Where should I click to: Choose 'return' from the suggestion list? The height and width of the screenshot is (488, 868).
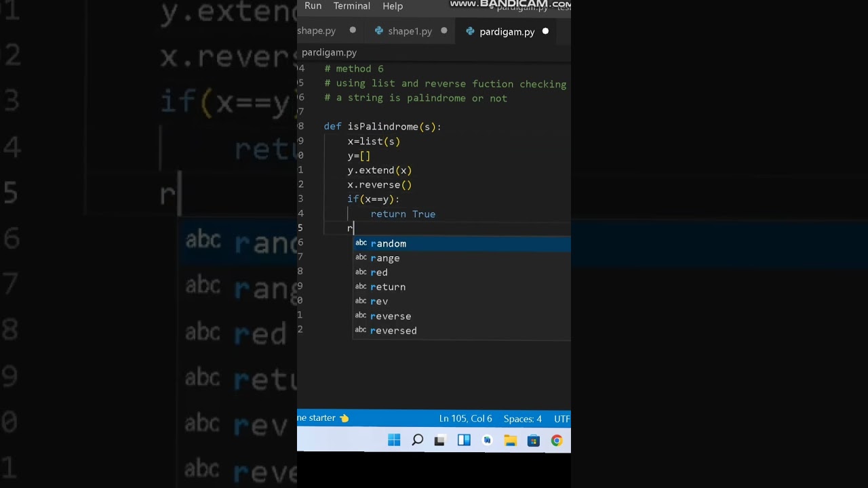(x=462, y=287)
